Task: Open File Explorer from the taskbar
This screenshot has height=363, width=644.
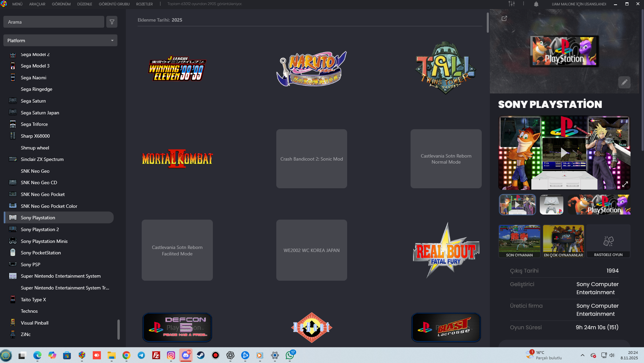Action: (x=111, y=355)
